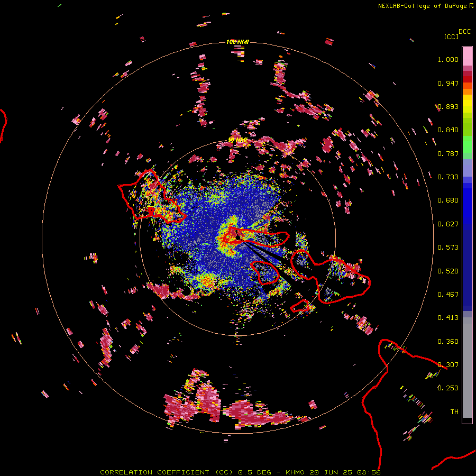476x476 pixels.
Task: Click the 100 NMI range ring label
Action: pyautogui.click(x=237, y=42)
